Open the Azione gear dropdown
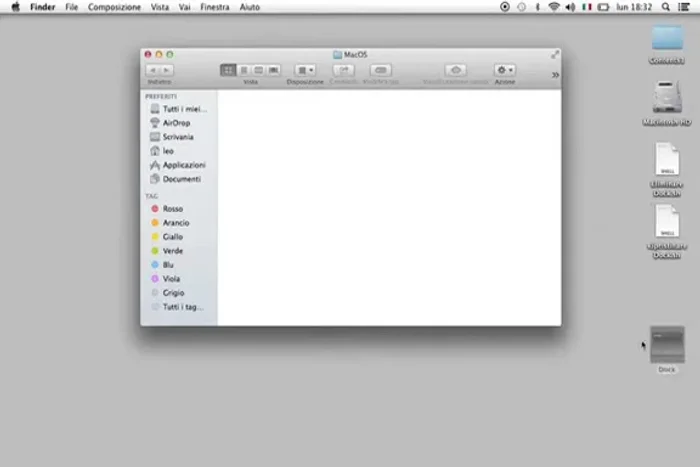 pos(505,70)
